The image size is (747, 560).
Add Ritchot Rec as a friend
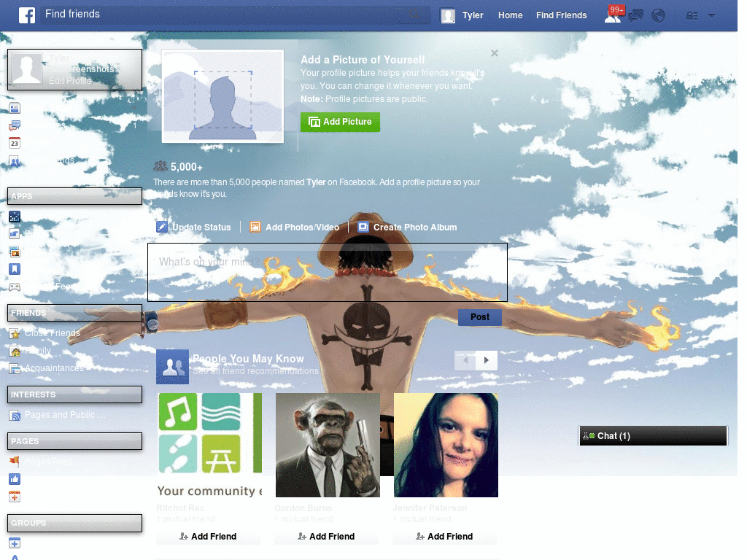(208, 537)
